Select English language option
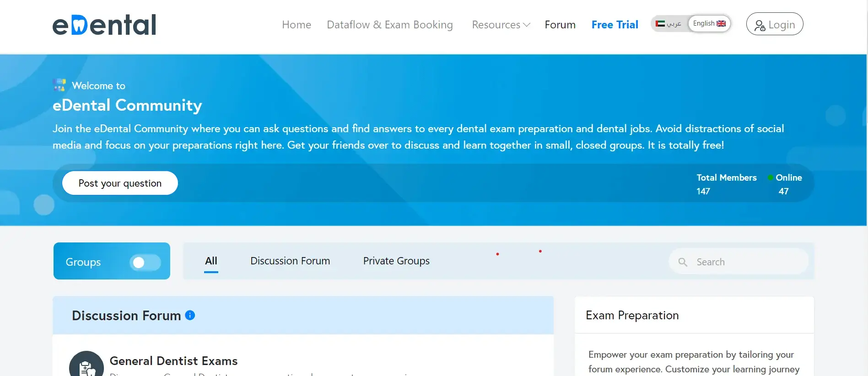The image size is (868, 376). (x=709, y=24)
